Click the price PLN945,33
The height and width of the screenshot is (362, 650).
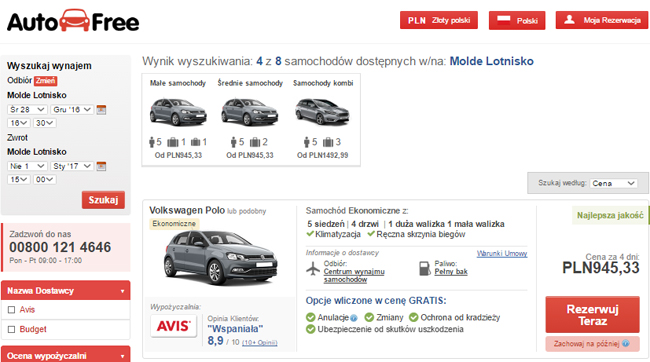tap(601, 267)
